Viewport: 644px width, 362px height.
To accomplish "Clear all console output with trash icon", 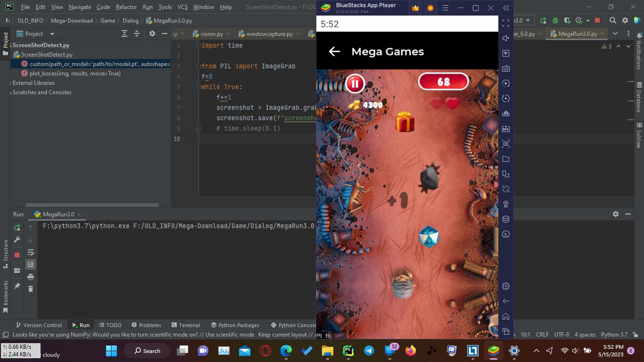I will tap(31, 288).
